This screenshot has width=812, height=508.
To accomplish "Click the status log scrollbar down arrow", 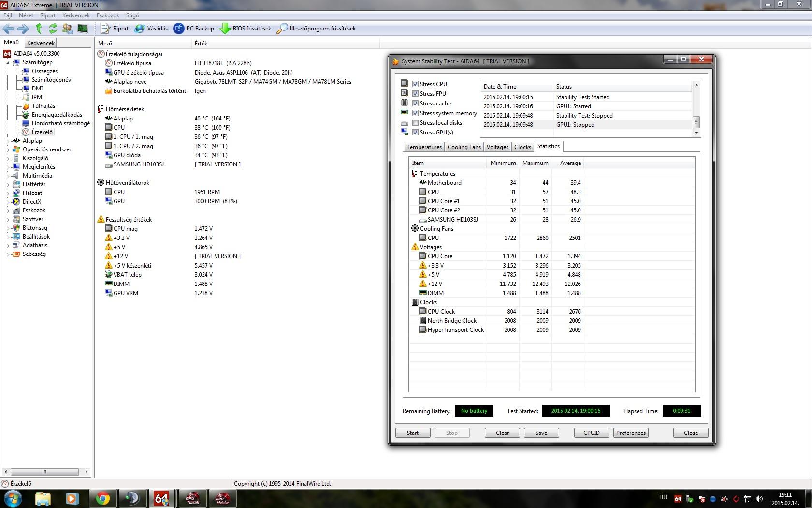I will [x=696, y=133].
